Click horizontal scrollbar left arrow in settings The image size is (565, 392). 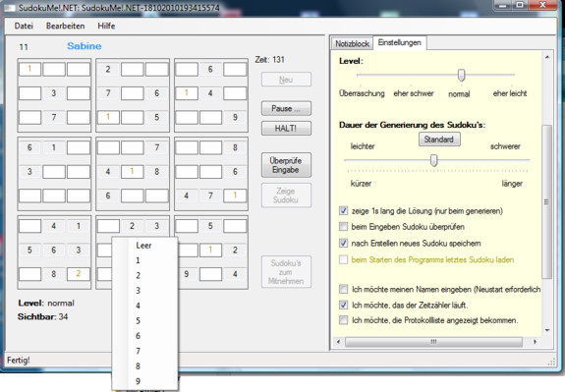pos(338,342)
